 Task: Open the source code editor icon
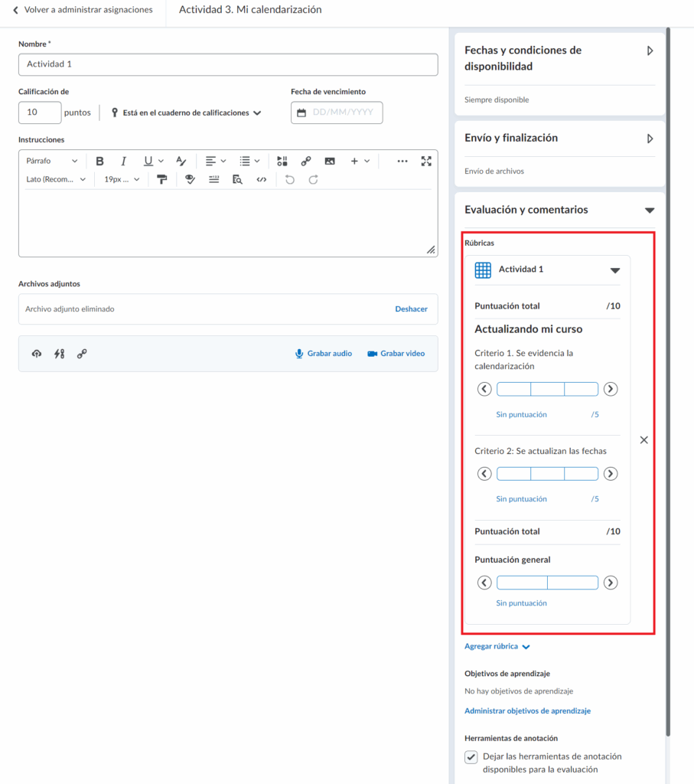coord(262,180)
